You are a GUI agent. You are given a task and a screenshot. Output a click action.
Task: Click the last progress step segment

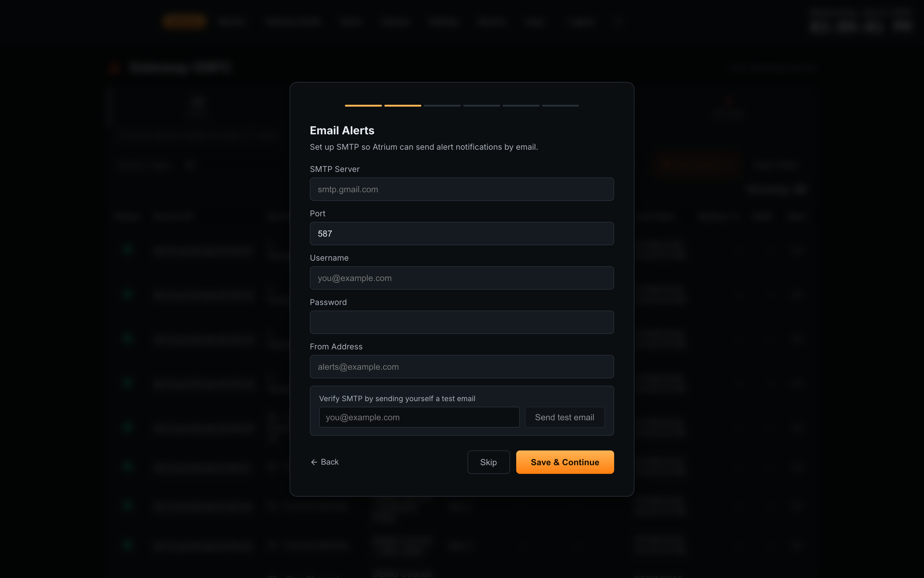pos(560,105)
